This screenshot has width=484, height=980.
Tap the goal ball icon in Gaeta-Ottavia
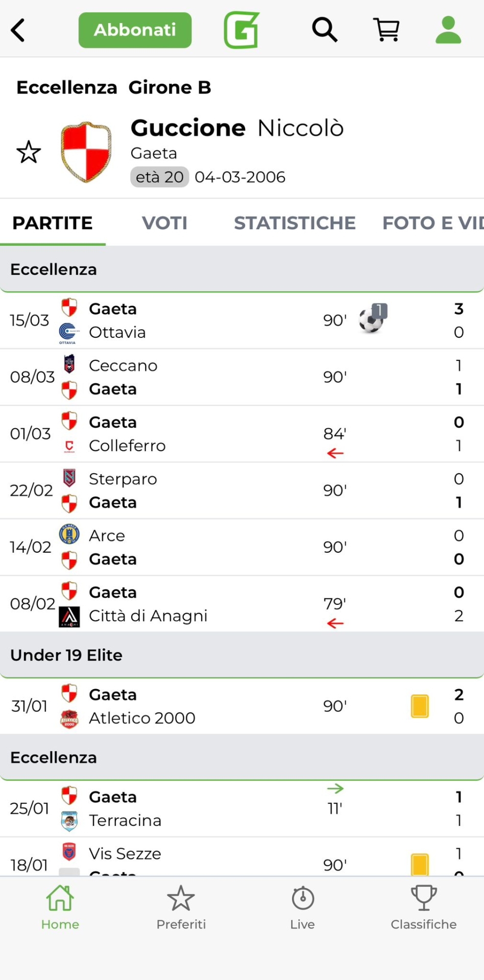click(x=373, y=318)
